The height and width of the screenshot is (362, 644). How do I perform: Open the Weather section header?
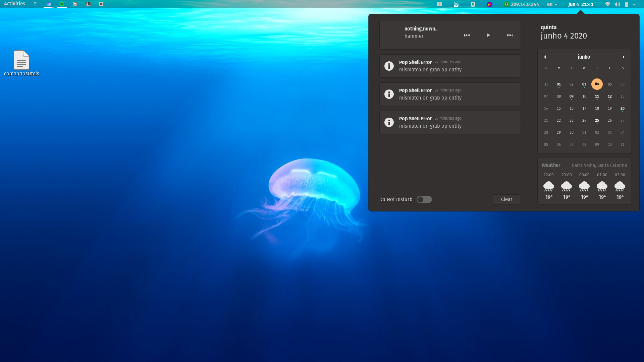pyautogui.click(x=551, y=165)
